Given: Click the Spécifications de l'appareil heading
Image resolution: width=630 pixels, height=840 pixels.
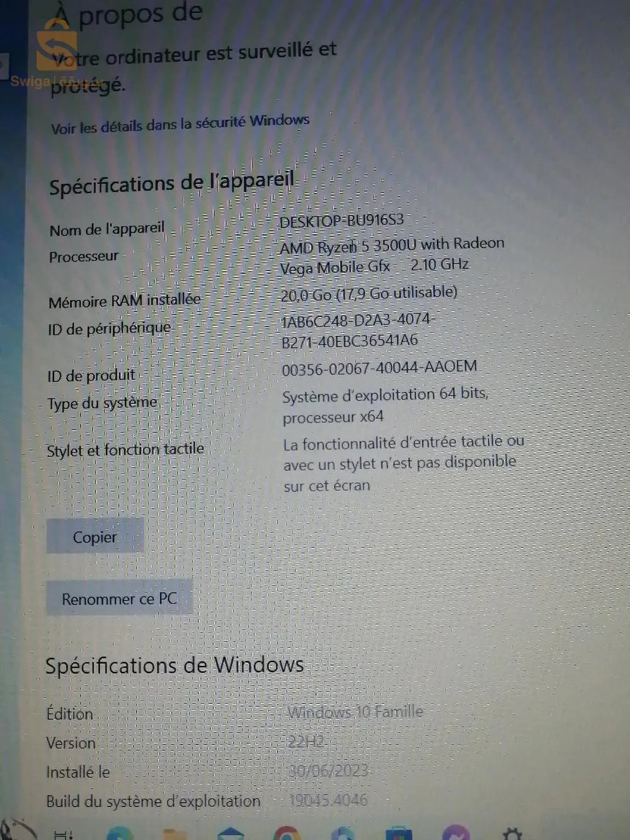Looking at the screenshot, I should (171, 183).
